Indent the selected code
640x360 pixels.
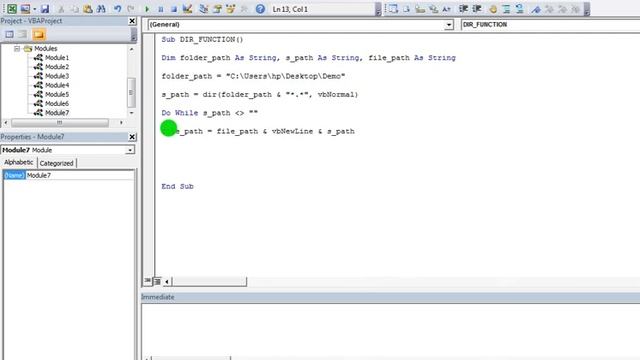[463, 9]
